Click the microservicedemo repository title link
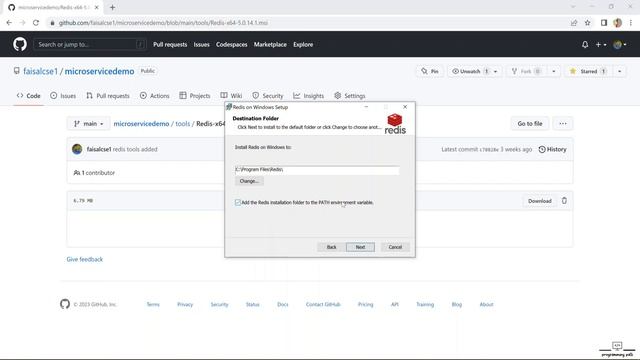Viewport: 640px width, 360px height. (x=99, y=71)
